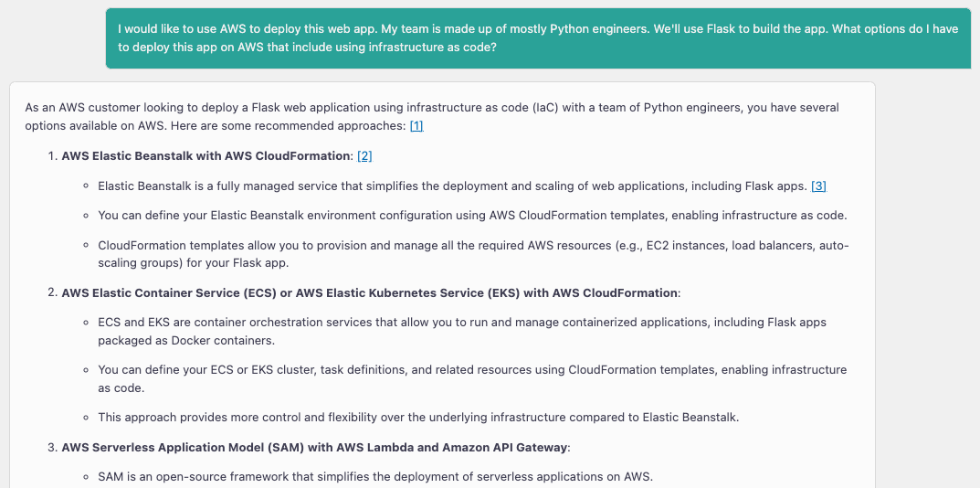Click the 'As an AWS customer' intro paragraph
Image resolution: width=980 pixels, height=488 pixels.
(x=432, y=117)
